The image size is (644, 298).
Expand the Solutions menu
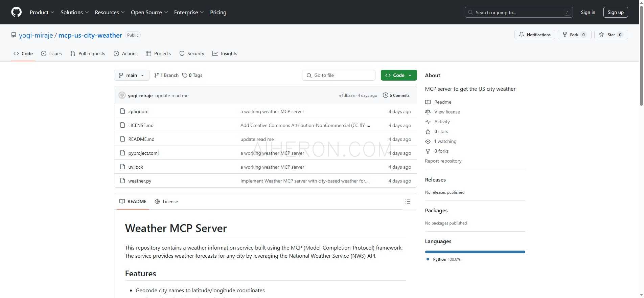pyautogui.click(x=75, y=12)
